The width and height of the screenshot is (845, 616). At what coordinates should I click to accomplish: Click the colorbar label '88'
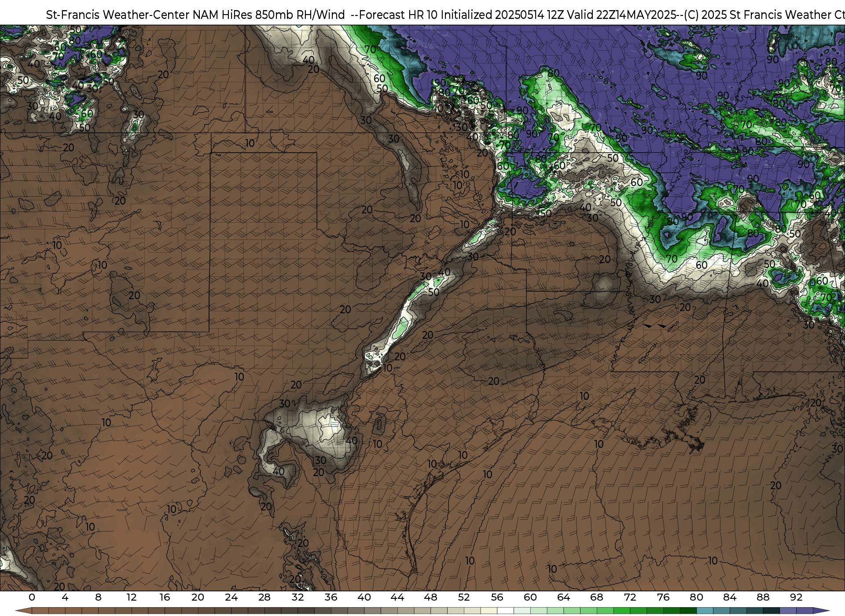763,597
